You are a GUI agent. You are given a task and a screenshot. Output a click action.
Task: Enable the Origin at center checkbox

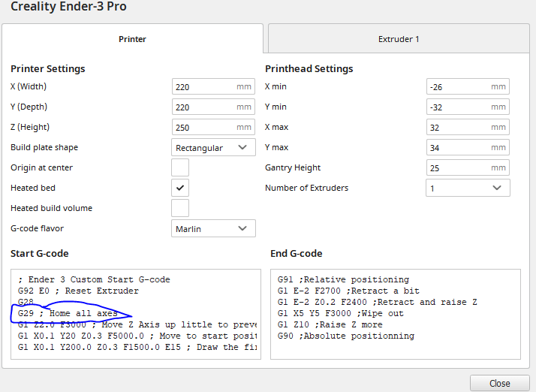(180, 167)
